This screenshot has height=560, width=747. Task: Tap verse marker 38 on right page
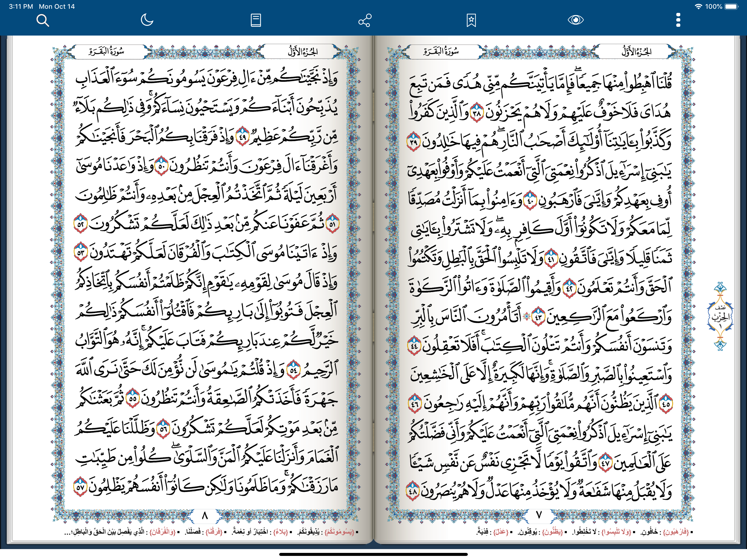477,113
